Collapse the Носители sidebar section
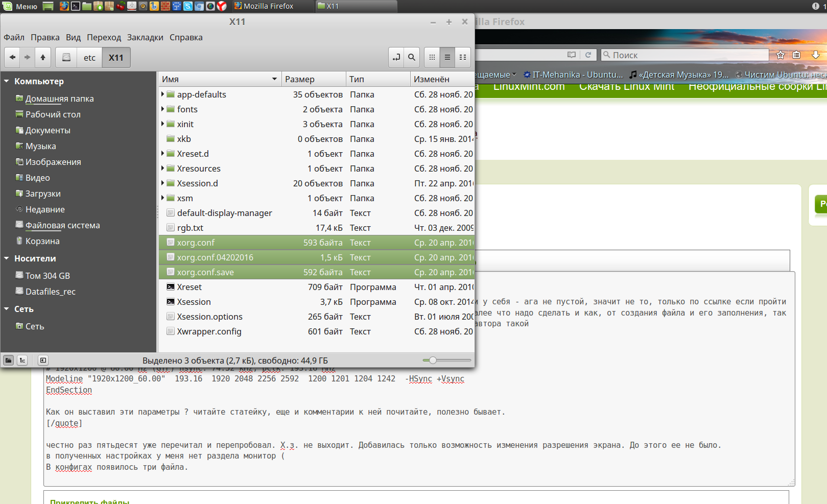The width and height of the screenshot is (827, 504). pos(7,258)
